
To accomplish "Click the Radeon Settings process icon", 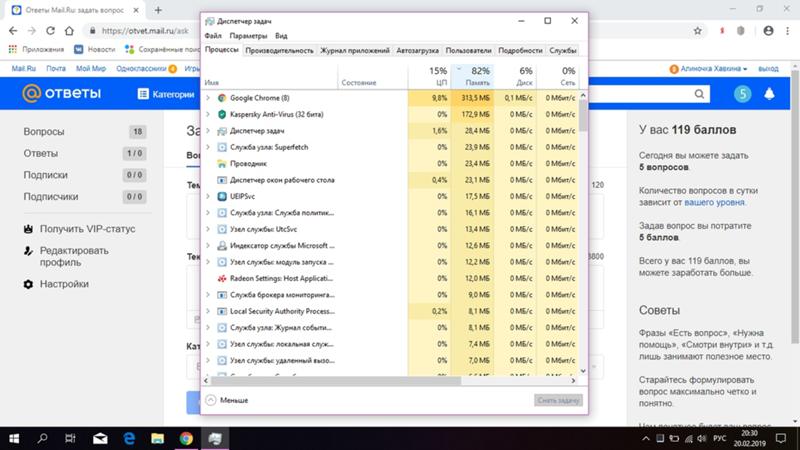I will point(221,279).
